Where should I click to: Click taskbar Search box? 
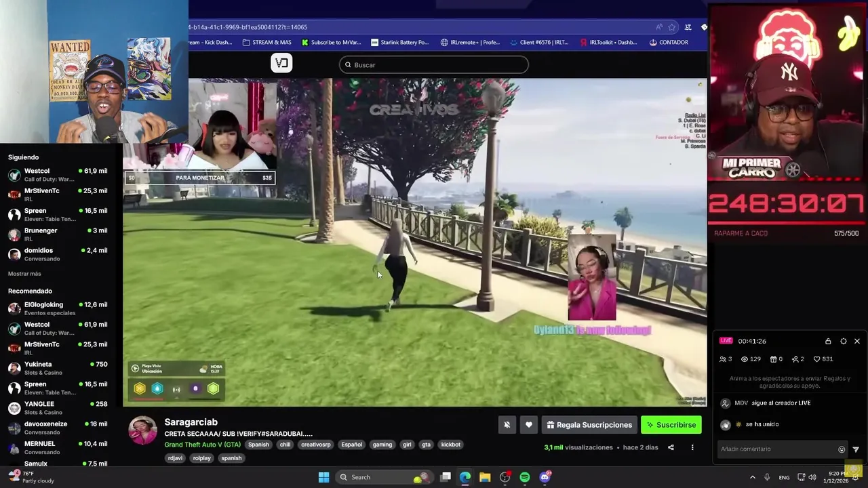385,477
